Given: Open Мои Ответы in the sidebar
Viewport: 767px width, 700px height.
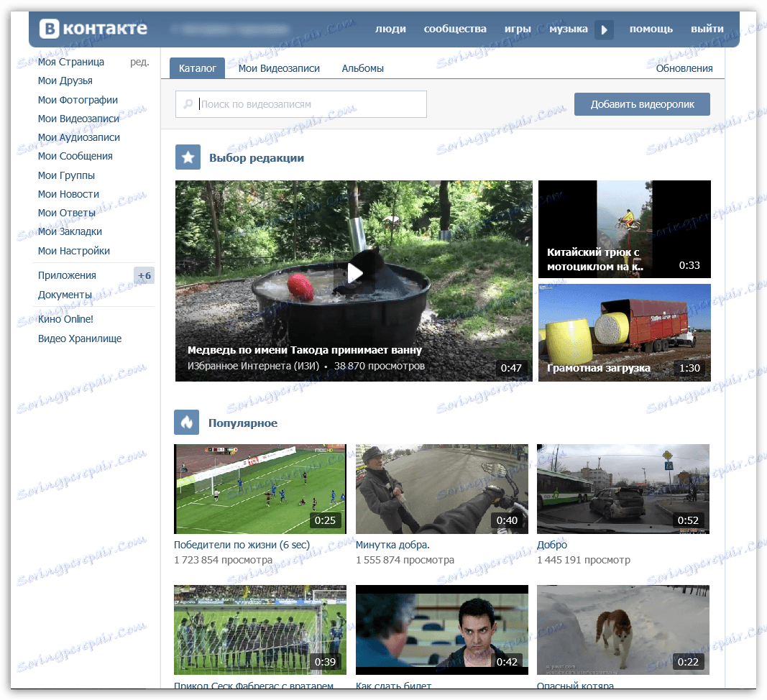Looking at the screenshot, I should [x=67, y=213].
